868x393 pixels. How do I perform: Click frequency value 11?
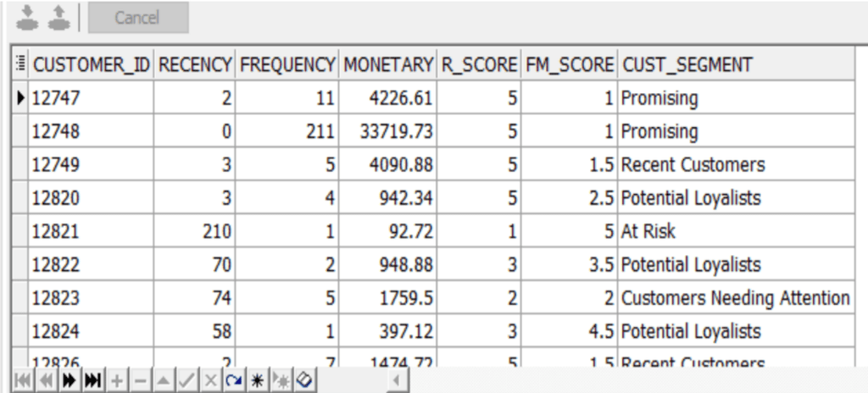click(x=287, y=98)
